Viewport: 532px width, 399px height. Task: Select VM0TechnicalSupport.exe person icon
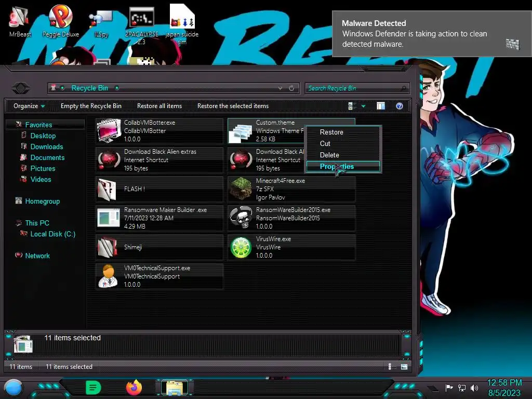tap(108, 276)
